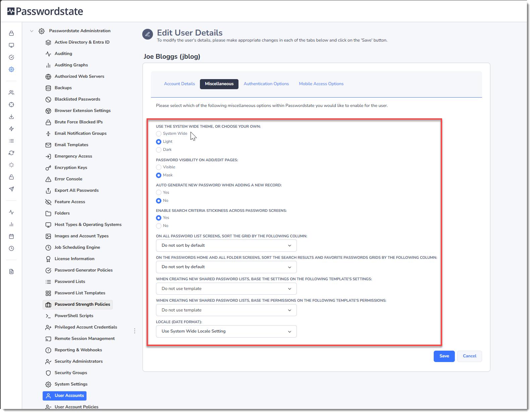Open the template settings dropdown for new lists
532x414 pixels.
[226, 289]
